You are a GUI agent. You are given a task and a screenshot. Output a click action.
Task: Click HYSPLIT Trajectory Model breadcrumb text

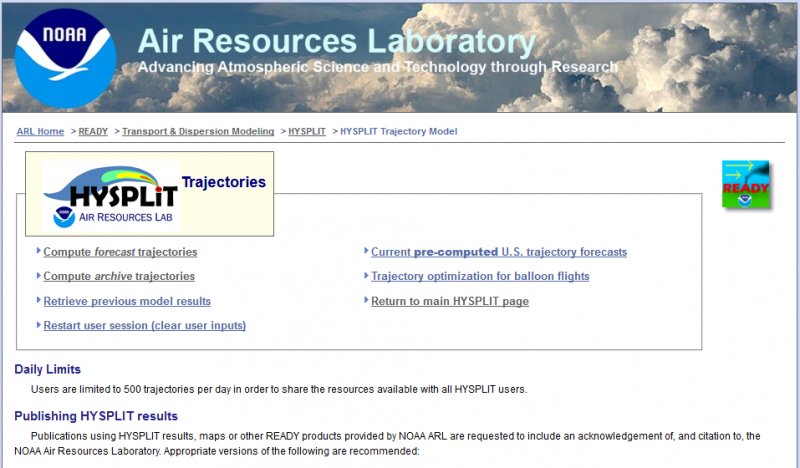399,131
